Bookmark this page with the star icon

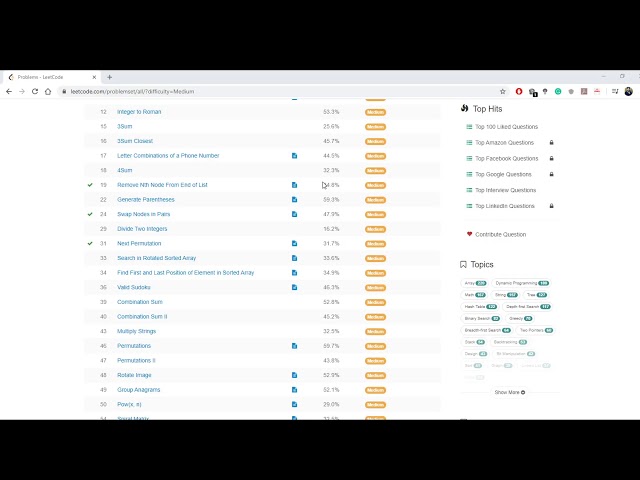point(503,91)
